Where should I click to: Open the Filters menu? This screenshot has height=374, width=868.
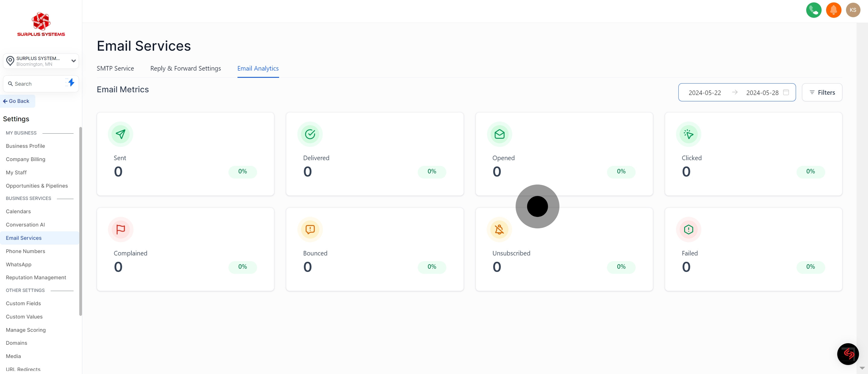(822, 92)
